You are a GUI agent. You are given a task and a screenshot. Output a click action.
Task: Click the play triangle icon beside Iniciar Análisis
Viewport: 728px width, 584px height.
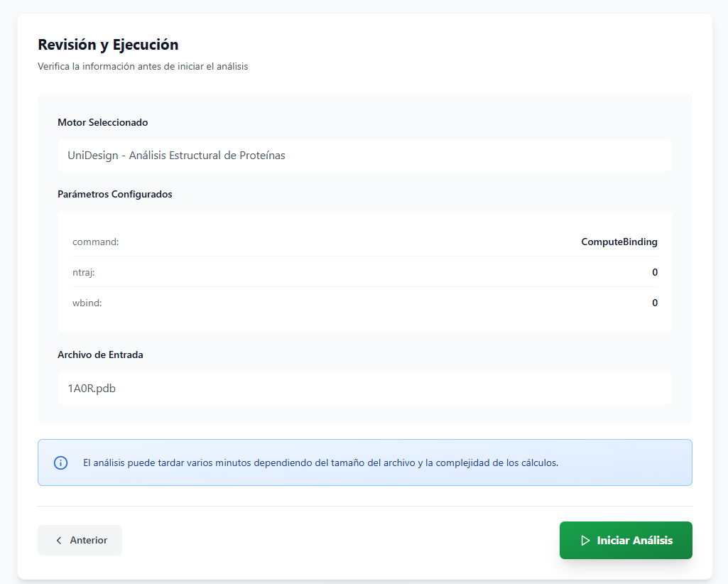[585, 541]
